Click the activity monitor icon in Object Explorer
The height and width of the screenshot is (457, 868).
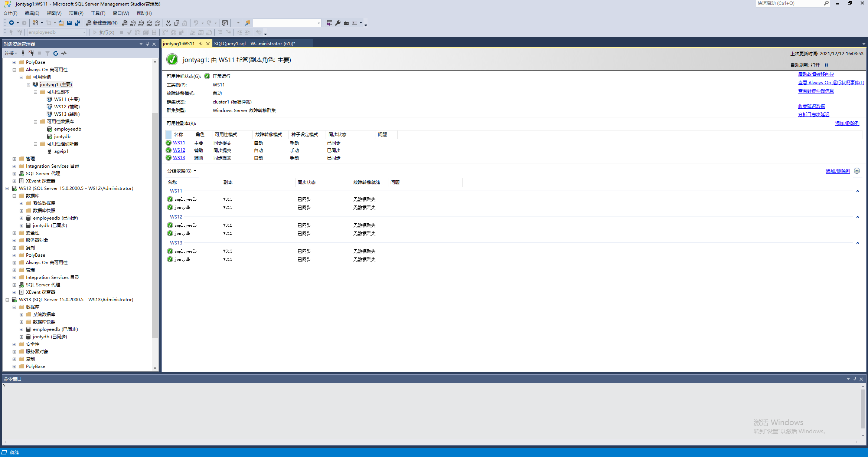tap(64, 53)
